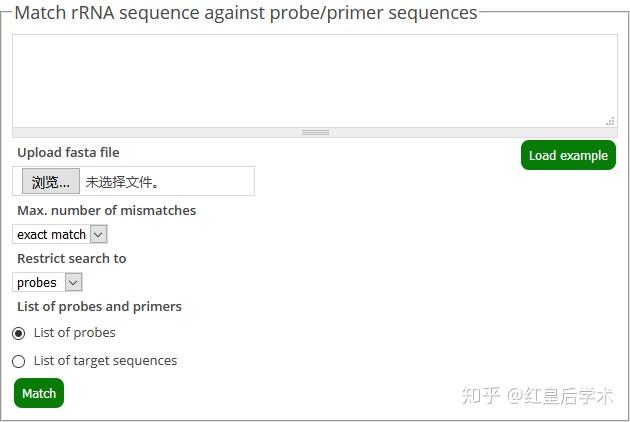Click the 知乎 watermark logo
The image size is (630, 422).
[x=478, y=395]
